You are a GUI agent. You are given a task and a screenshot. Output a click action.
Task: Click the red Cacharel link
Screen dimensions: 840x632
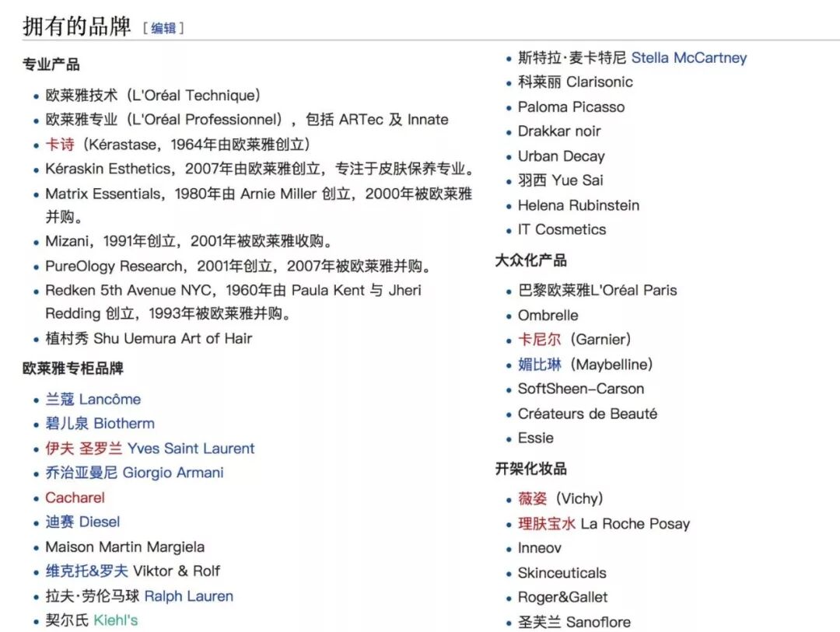pos(75,497)
